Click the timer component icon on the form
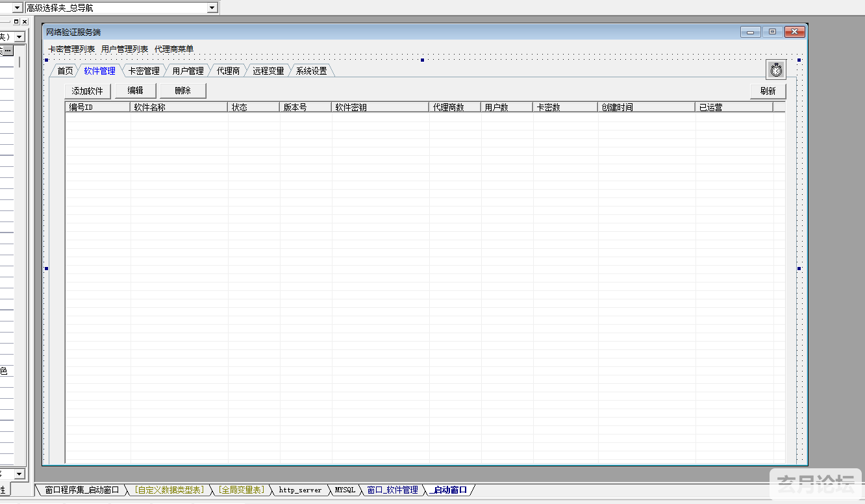Screen dimensions: 865x504 pyautogui.click(x=776, y=69)
